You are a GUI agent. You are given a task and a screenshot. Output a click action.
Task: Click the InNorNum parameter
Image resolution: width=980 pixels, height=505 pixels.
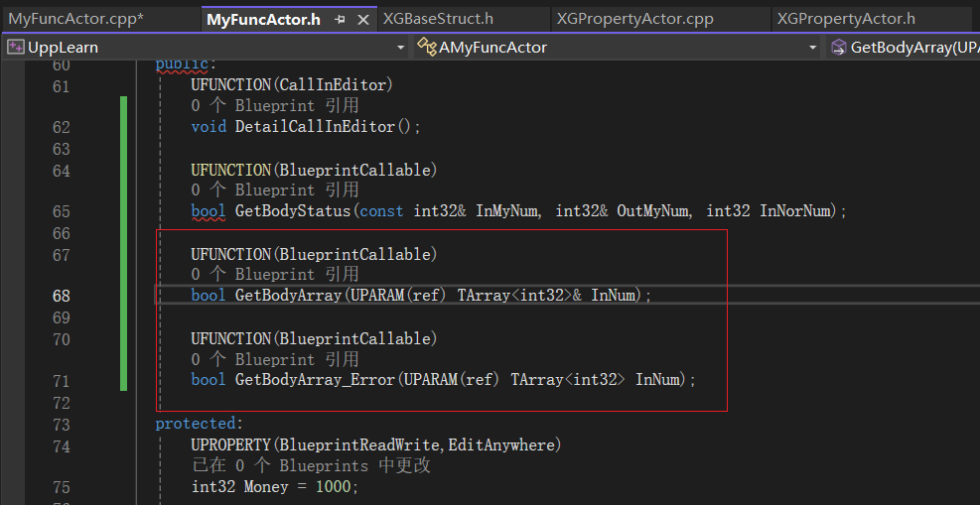click(797, 211)
